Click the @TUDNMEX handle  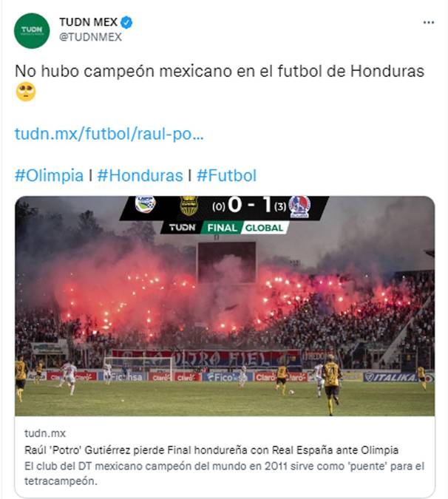point(90,36)
